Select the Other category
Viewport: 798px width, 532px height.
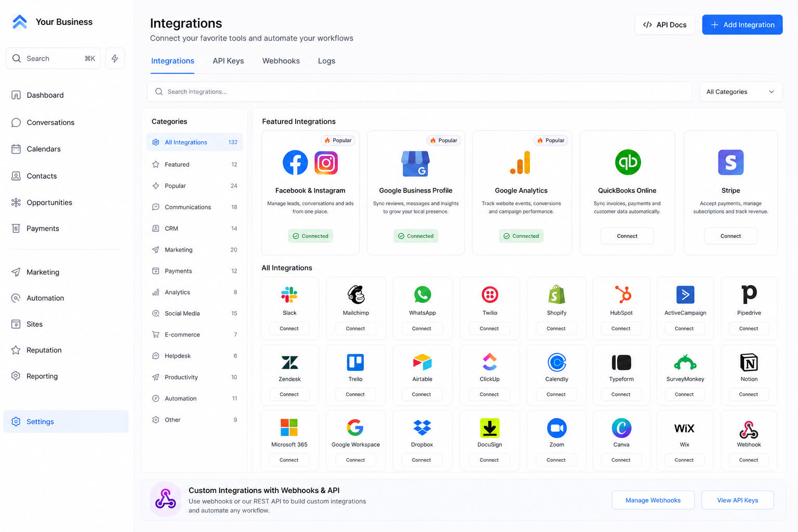point(195,420)
